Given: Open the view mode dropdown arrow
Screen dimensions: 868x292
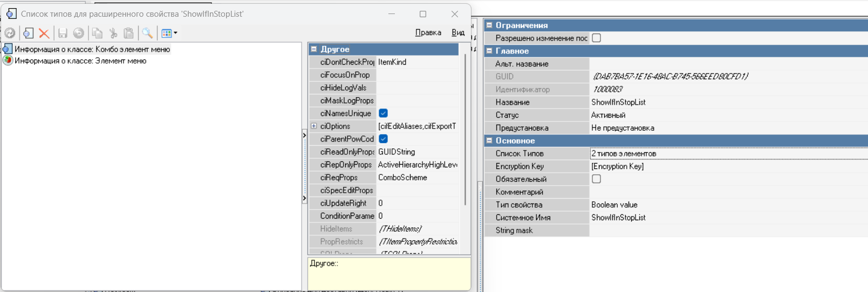Looking at the screenshot, I should (x=175, y=33).
